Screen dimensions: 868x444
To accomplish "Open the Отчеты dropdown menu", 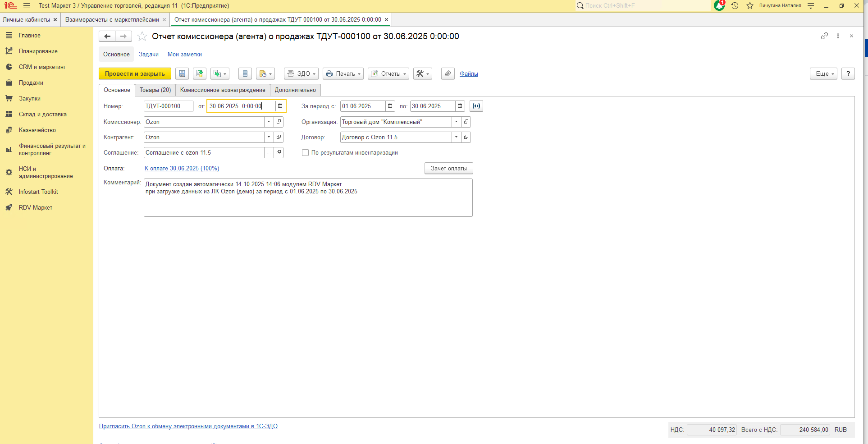I will [388, 73].
